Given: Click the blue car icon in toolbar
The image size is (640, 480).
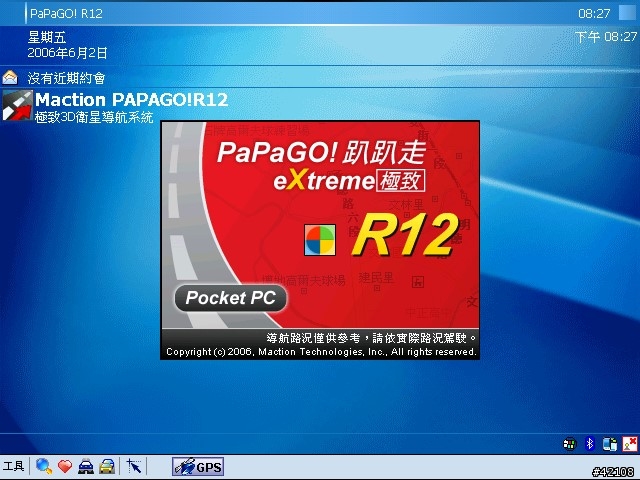Looking at the screenshot, I should 86,466.
